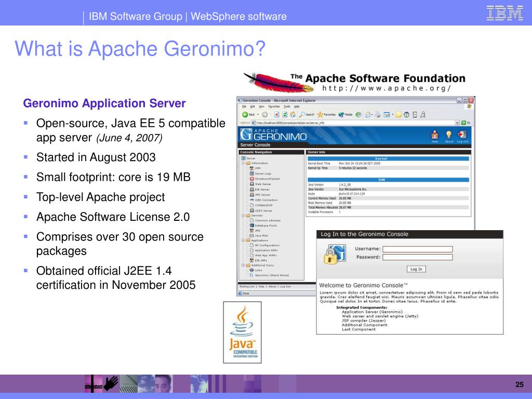Open JMS Server navigation item
The image size is (532, 399).
260,195
